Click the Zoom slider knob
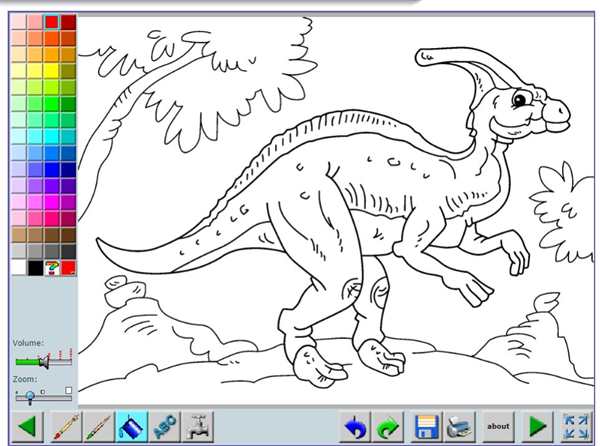 tap(30, 397)
